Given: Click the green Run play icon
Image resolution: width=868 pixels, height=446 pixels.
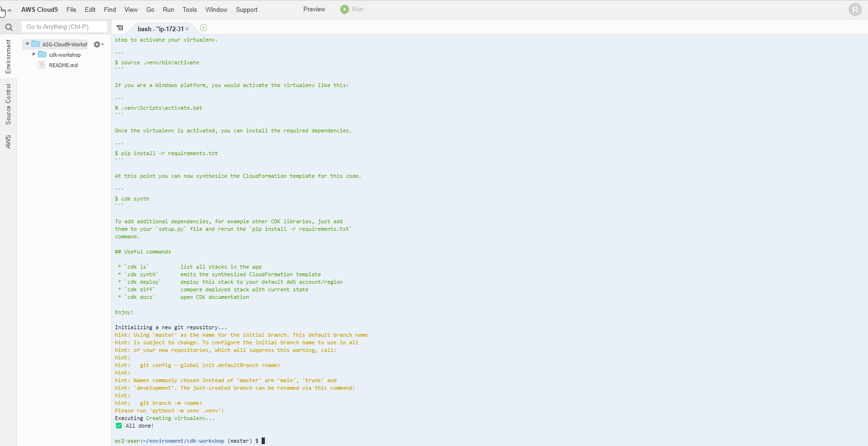Looking at the screenshot, I should [344, 9].
